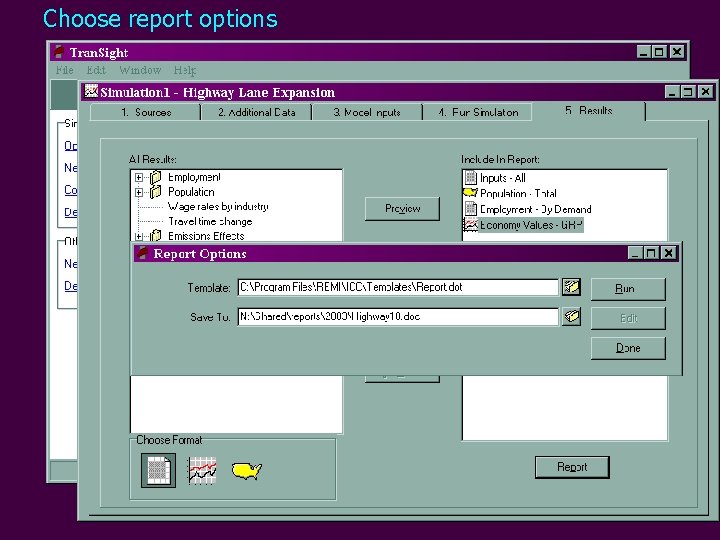
Task: Select Employment label in All Results
Action: click(194, 177)
